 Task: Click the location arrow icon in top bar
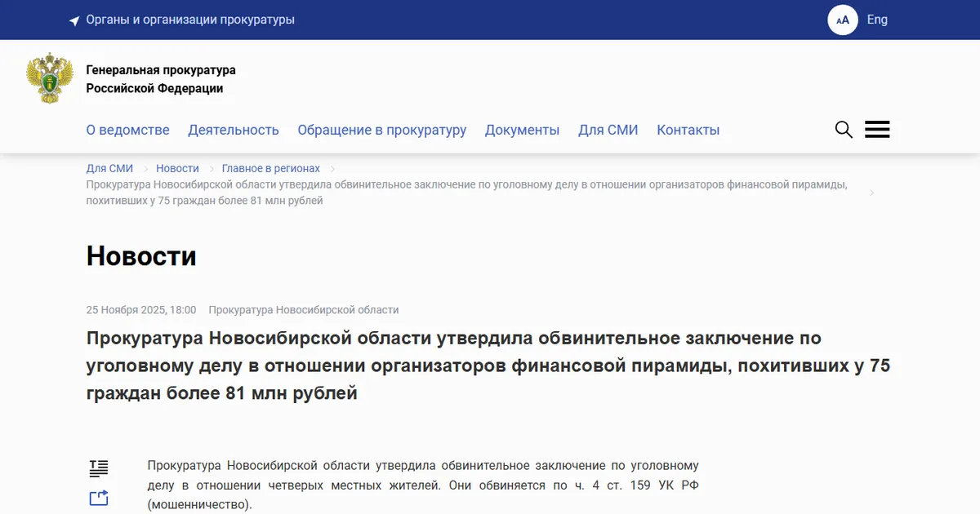coord(74,20)
